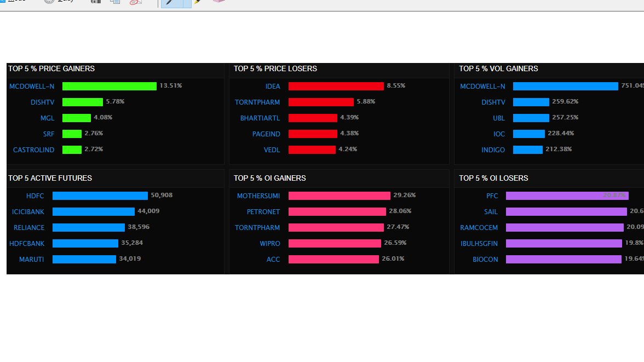Click the TOP 5 % OI GAINERS heading
Viewport: 644px width, 362px height.
pyautogui.click(x=269, y=178)
